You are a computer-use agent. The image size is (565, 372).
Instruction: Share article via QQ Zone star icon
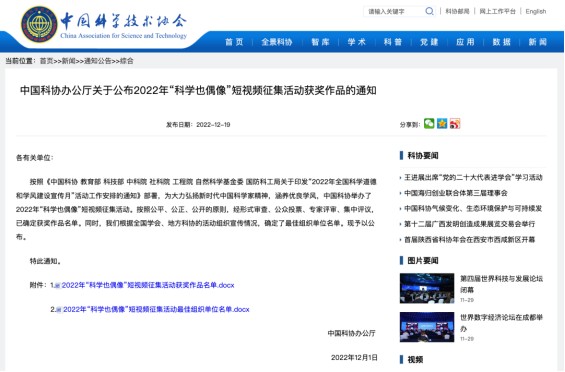(442, 124)
